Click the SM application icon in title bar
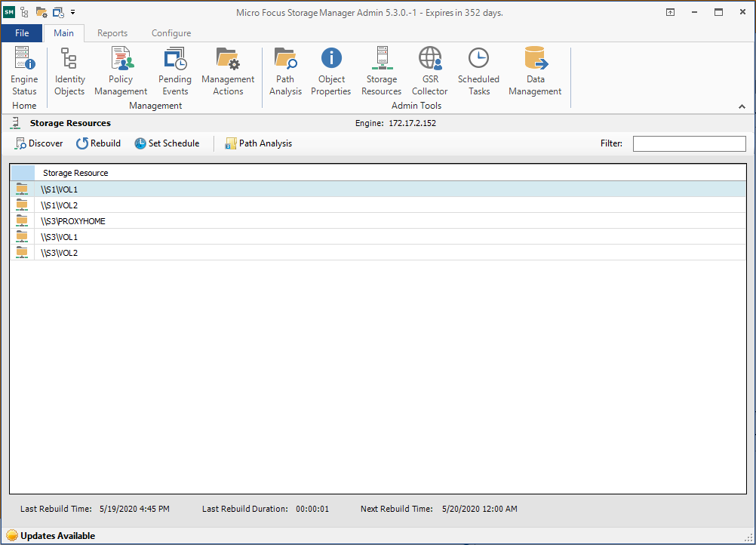 pyautogui.click(x=9, y=13)
